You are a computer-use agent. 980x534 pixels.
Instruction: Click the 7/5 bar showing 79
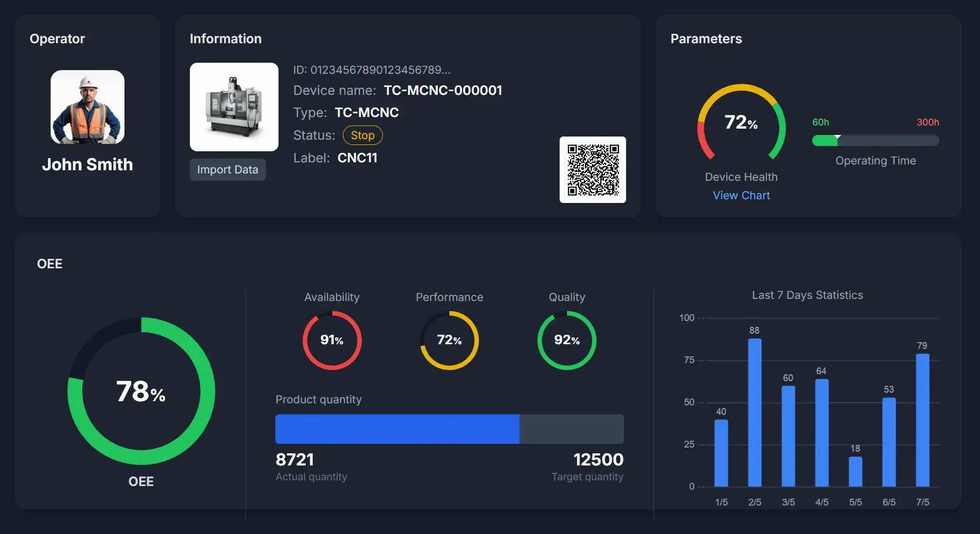click(x=922, y=420)
